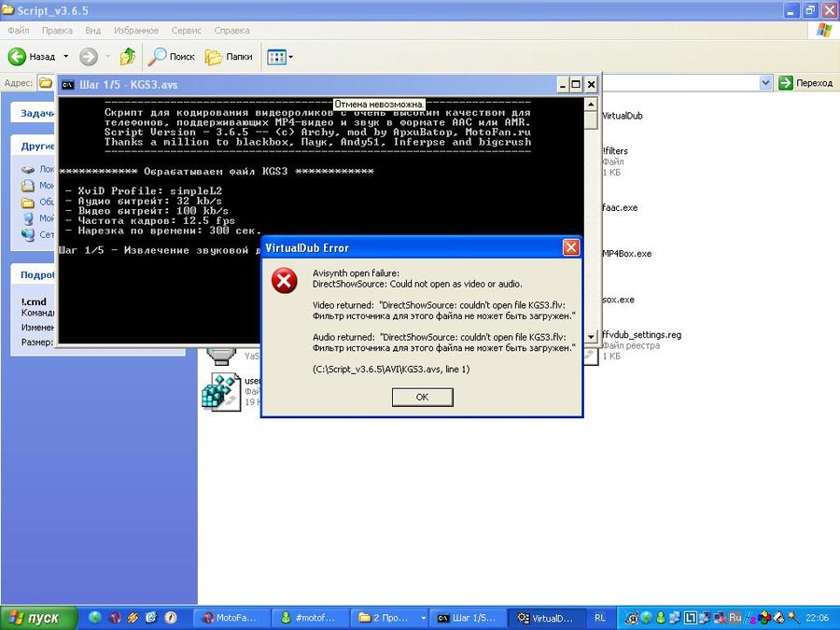Click the green Назад back arrow
The width and height of the screenshot is (840, 630).
pos(17,56)
